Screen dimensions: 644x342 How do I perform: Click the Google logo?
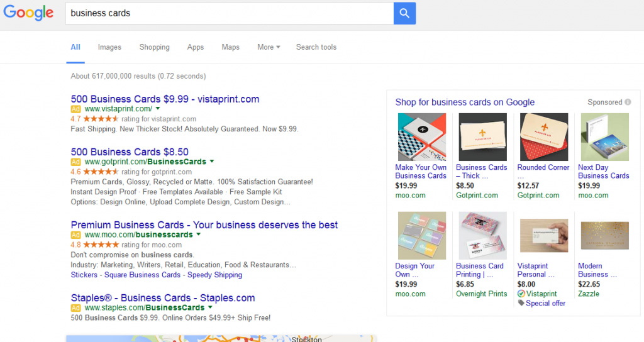click(x=29, y=13)
